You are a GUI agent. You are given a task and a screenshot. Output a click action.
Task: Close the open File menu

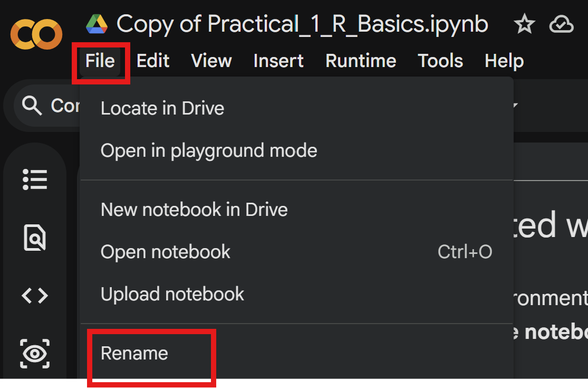[x=100, y=61]
